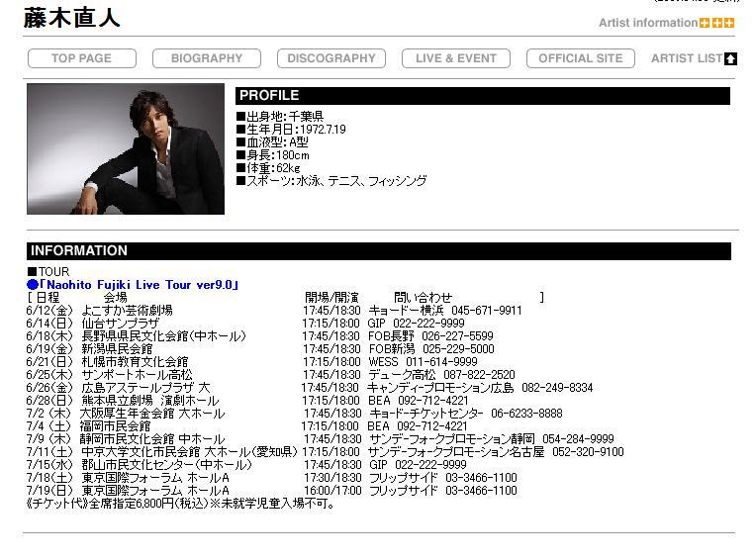Select 6/19 新潟県民会館 tour row
755x560 pixels.
(260, 348)
